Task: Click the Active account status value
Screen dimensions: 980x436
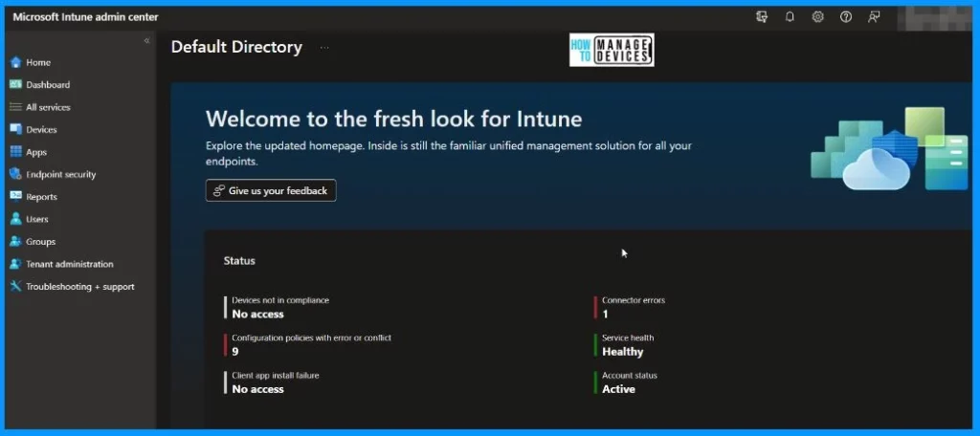Action: tap(619, 389)
